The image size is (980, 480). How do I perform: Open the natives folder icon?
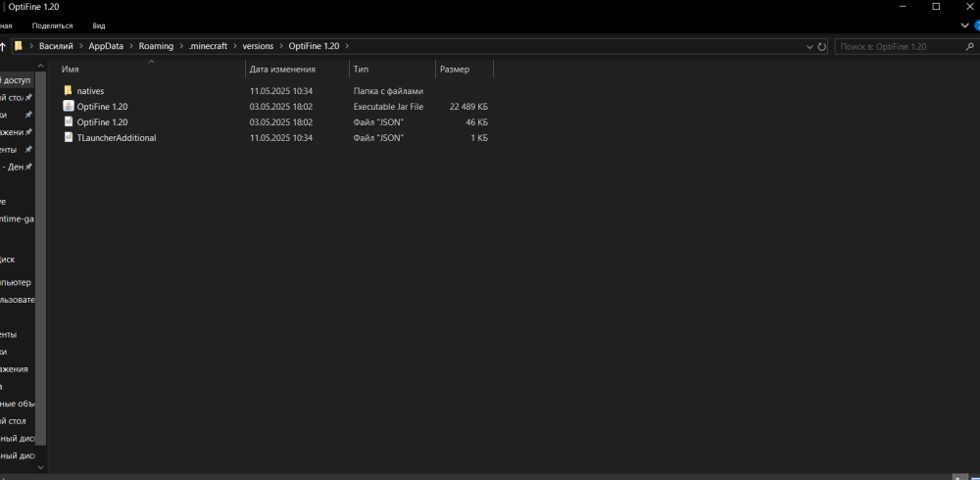pos(69,91)
